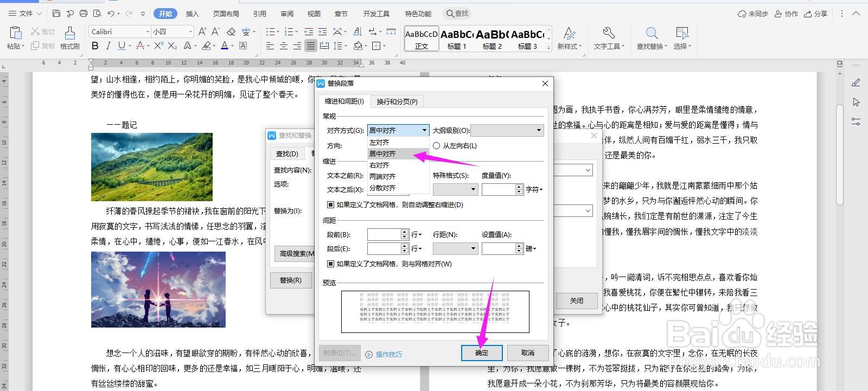This screenshot has height=391, width=868.
Task: Click the 度量值(Y) input field
Action: [498, 189]
